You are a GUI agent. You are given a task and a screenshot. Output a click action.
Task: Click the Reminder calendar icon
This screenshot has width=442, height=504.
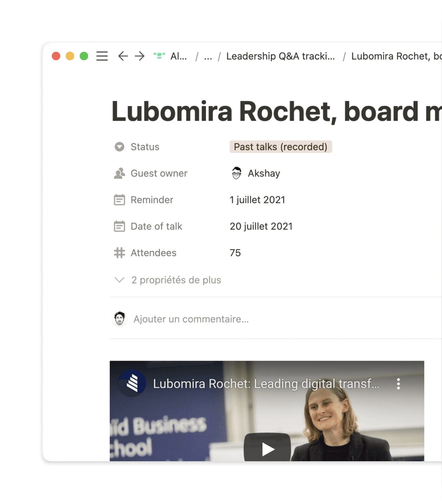point(119,200)
